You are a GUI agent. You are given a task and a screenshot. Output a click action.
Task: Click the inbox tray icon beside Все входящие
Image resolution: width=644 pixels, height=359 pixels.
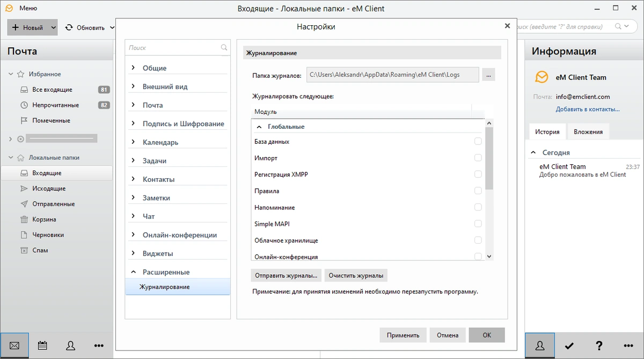(x=24, y=90)
